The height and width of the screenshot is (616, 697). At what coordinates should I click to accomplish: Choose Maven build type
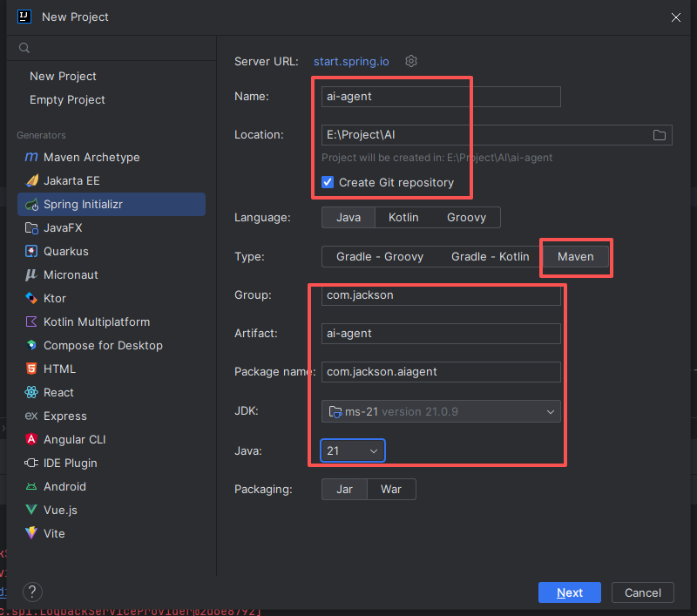click(576, 256)
